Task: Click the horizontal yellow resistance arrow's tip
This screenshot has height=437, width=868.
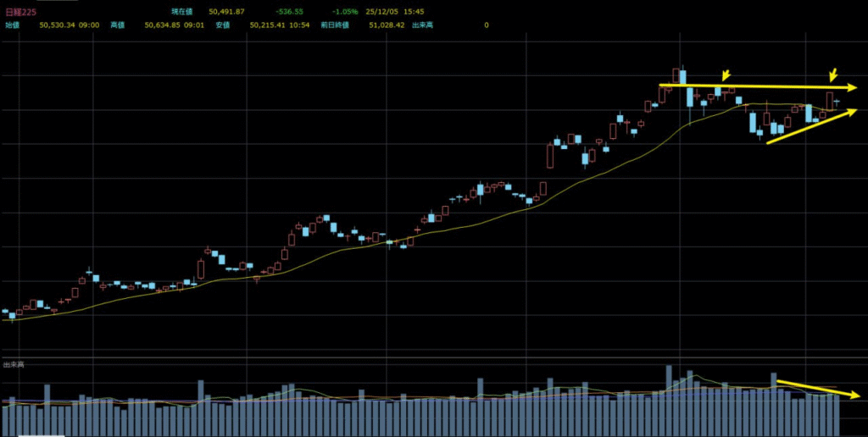Action: coord(853,87)
